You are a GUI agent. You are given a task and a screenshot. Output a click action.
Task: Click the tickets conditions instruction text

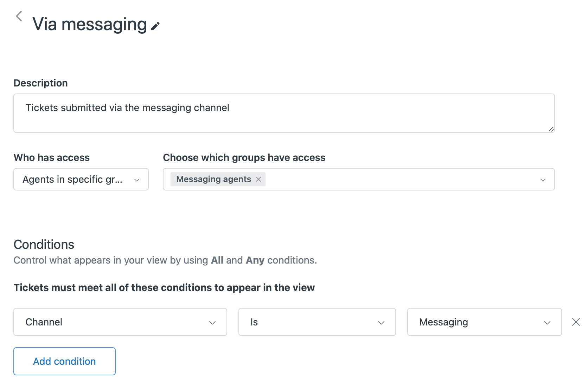click(164, 287)
